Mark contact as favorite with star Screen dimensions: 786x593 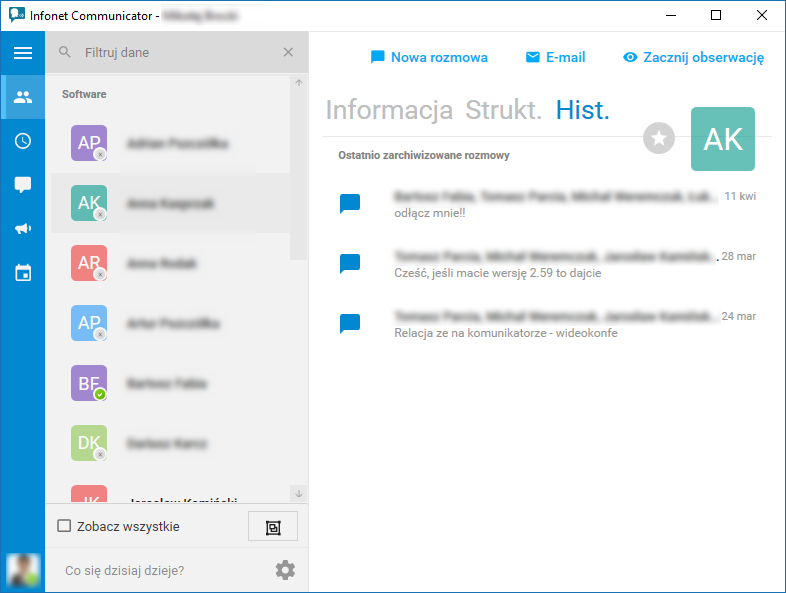(659, 138)
